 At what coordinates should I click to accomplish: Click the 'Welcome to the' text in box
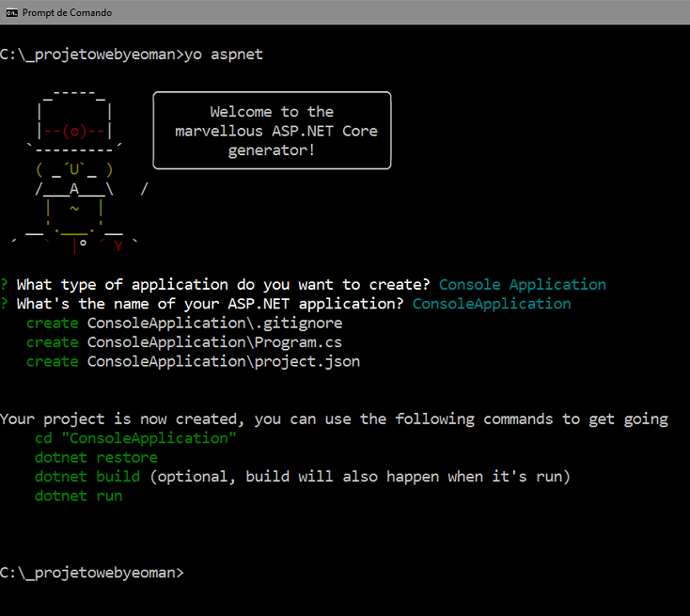click(x=272, y=111)
